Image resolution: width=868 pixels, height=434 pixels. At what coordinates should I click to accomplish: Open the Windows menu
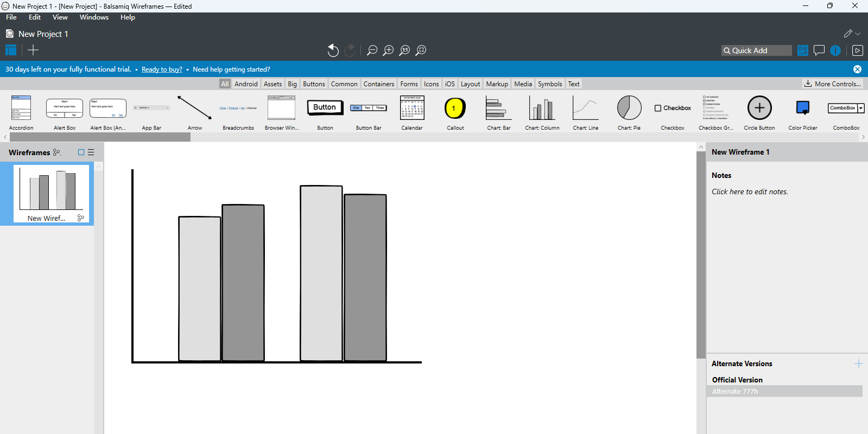click(94, 17)
